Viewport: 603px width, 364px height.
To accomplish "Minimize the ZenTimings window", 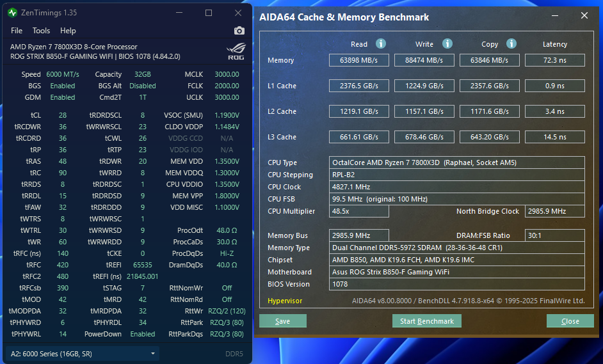I will tap(179, 13).
